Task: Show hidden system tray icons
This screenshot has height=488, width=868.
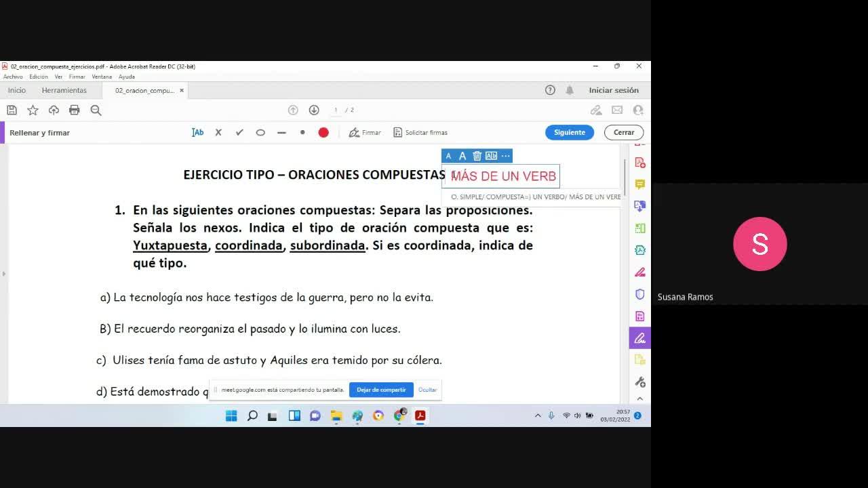Action: [538, 415]
